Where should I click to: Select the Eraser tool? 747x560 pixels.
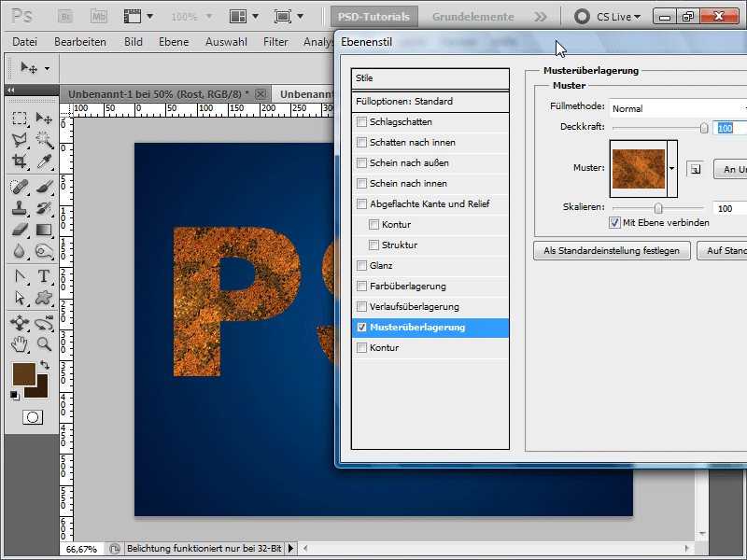(20, 230)
